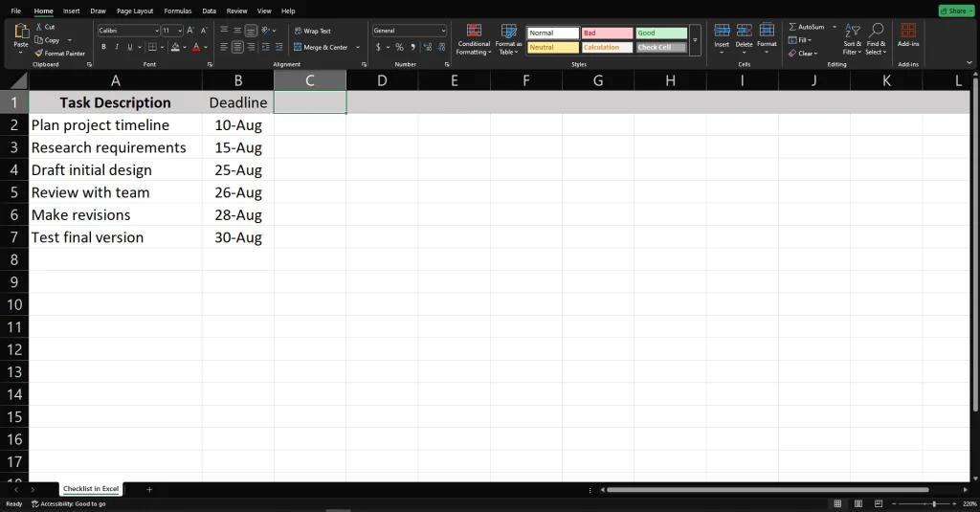The width and height of the screenshot is (980, 512).
Task: Click the Increase Decimal icon
Action: [428, 47]
